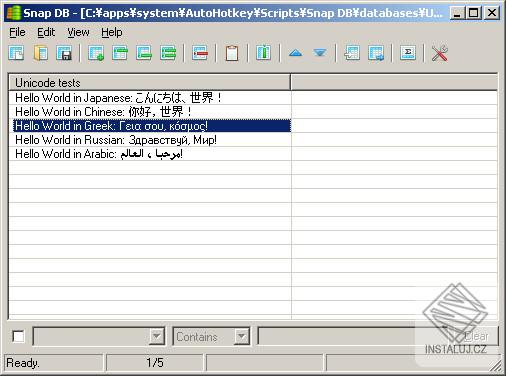Open the Help menu
The width and height of the screenshot is (506, 376).
112,32
